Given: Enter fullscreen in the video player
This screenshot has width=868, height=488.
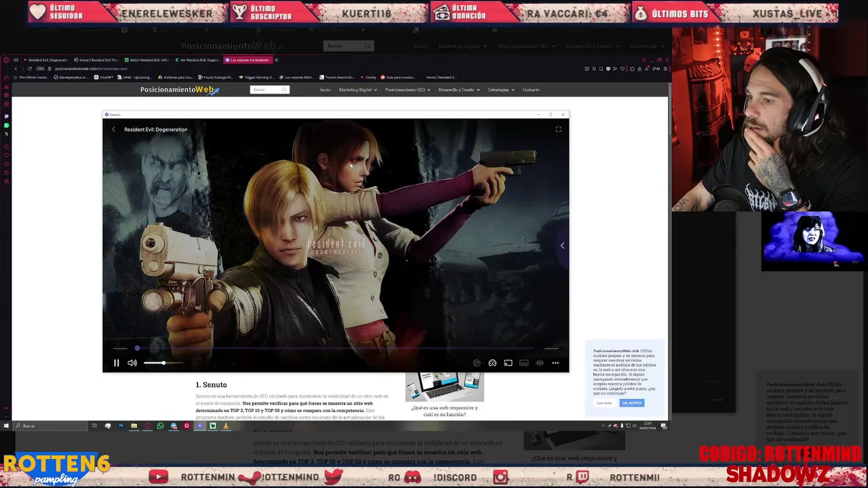Looking at the screenshot, I should (558, 129).
